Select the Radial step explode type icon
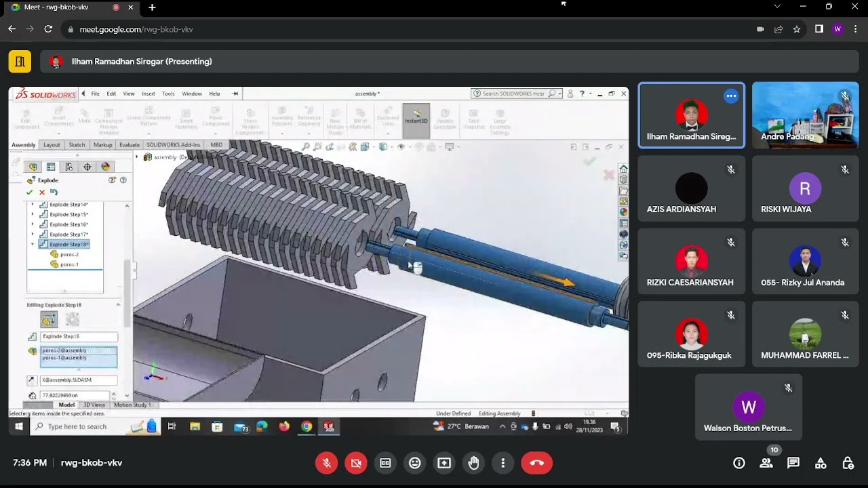This screenshot has height=488, width=868. pos(72,319)
